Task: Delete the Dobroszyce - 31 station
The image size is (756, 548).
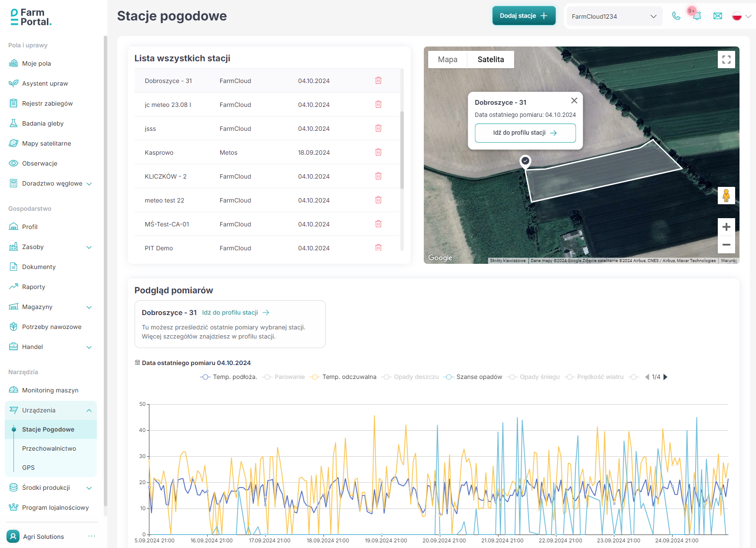Action: tap(378, 80)
